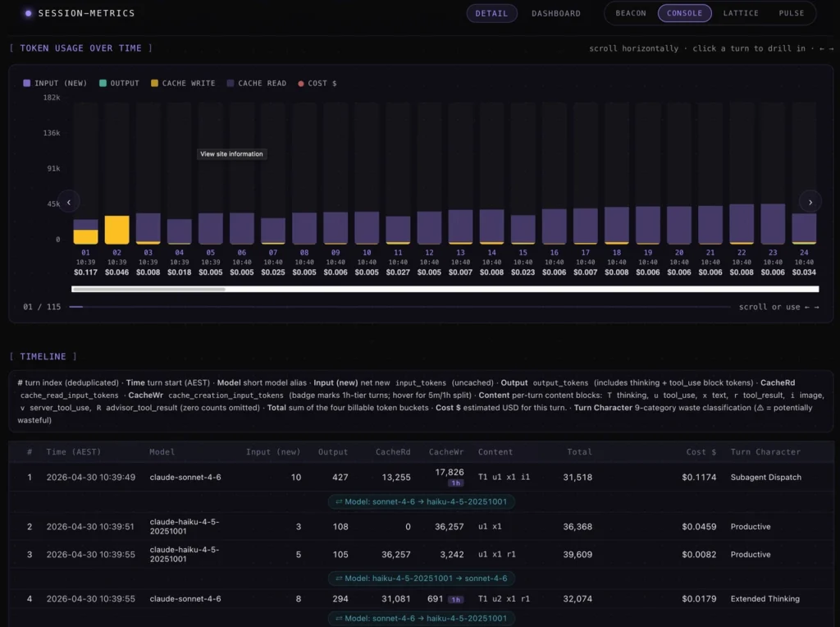Click the purple dot beside SESSION-METRICS

point(29,13)
